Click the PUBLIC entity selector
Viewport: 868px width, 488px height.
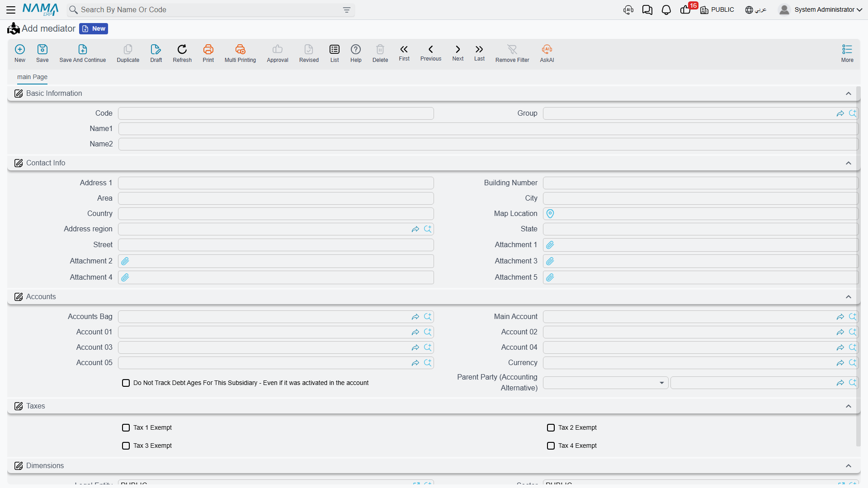(717, 9)
